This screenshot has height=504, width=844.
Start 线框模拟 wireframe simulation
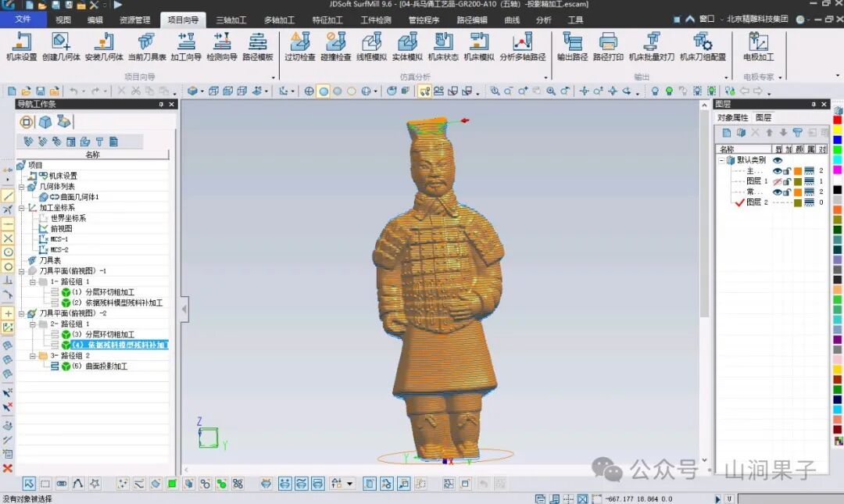tap(371, 46)
